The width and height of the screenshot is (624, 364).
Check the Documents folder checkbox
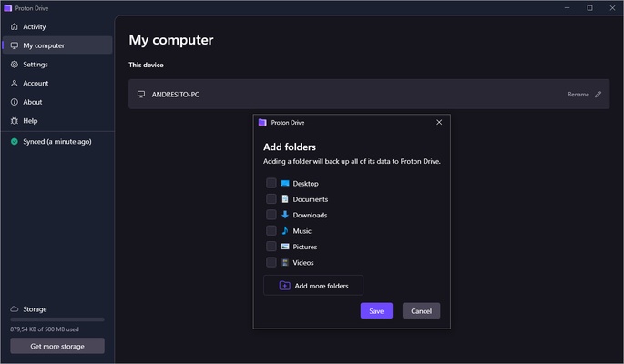pyautogui.click(x=271, y=198)
